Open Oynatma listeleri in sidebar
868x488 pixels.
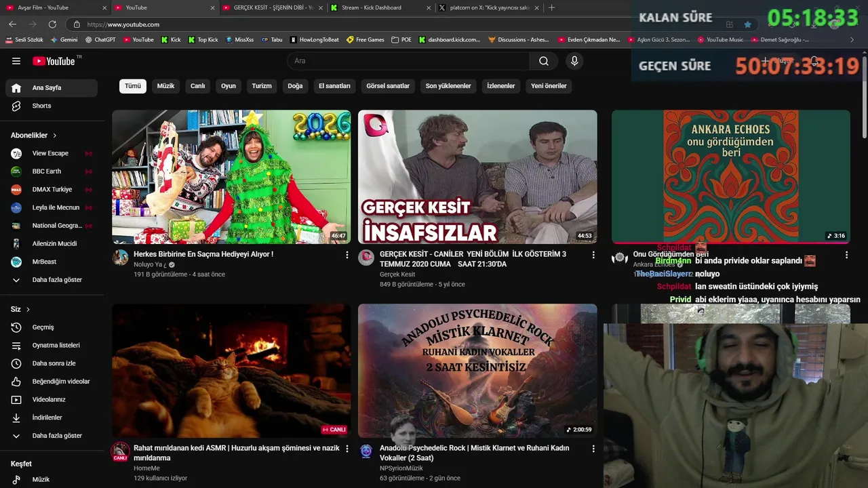click(x=52, y=346)
